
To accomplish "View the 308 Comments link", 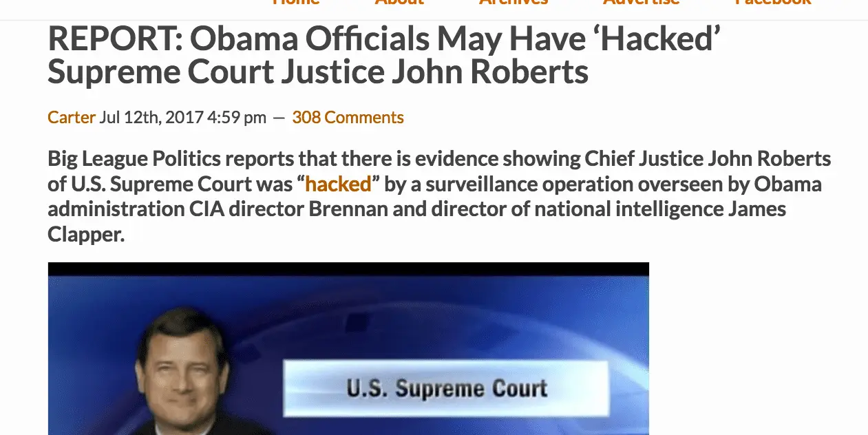I will click(348, 118).
